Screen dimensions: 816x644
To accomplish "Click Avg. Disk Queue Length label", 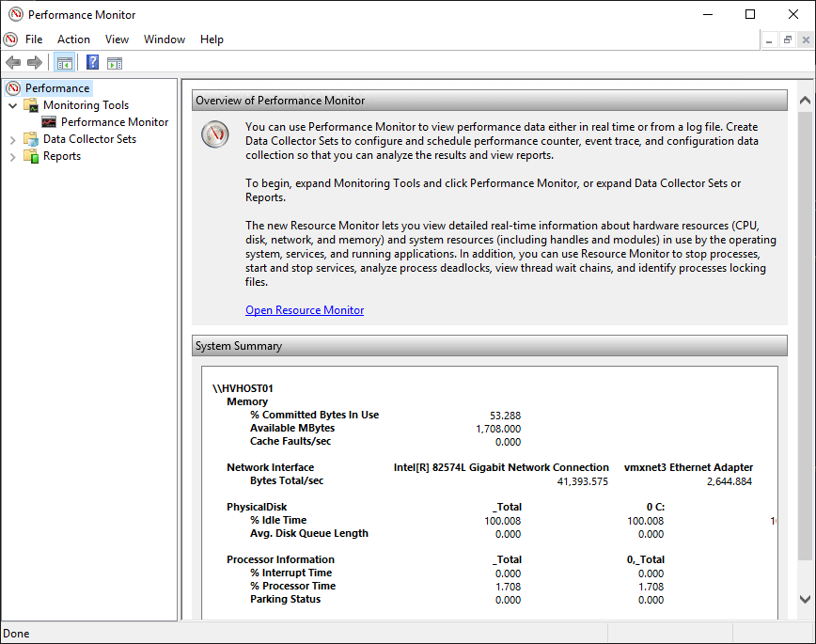I will tap(308, 533).
